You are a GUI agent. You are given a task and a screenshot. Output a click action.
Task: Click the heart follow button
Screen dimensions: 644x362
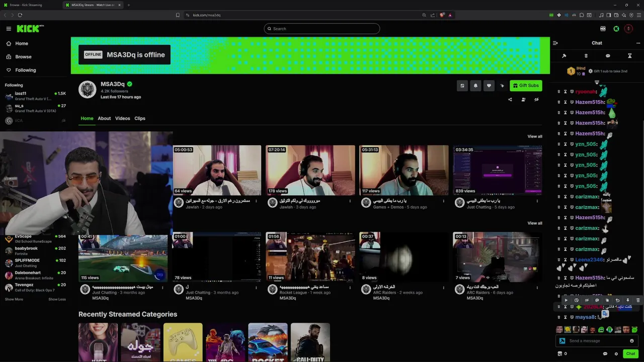pyautogui.click(x=489, y=86)
